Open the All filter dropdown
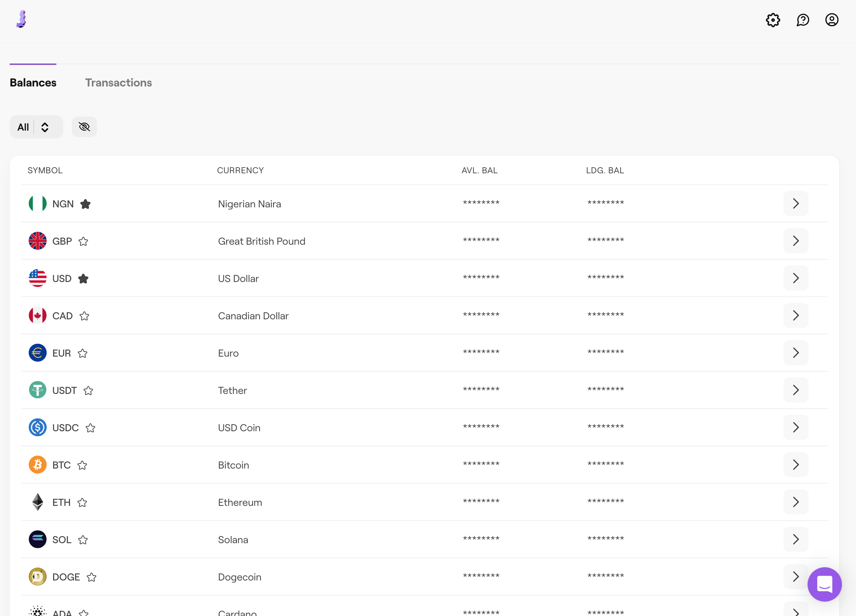Image resolution: width=856 pixels, height=616 pixels. coord(36,127)
